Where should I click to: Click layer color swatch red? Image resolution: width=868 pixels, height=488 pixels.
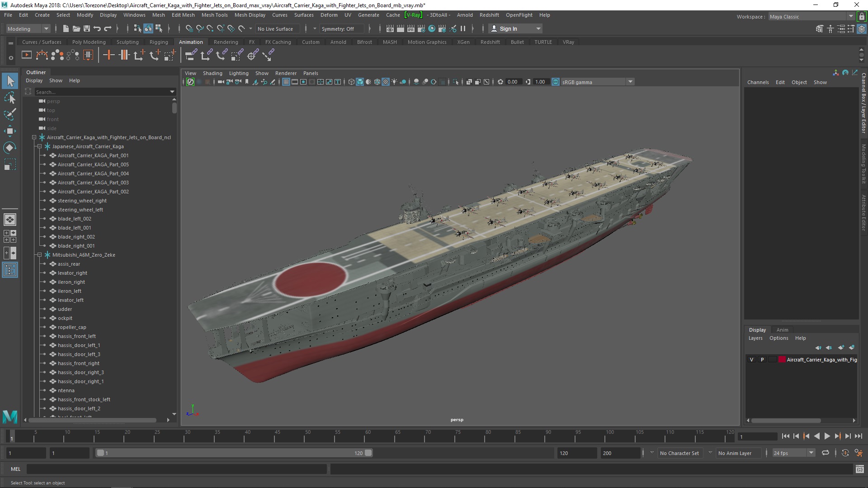coord(782,360)
